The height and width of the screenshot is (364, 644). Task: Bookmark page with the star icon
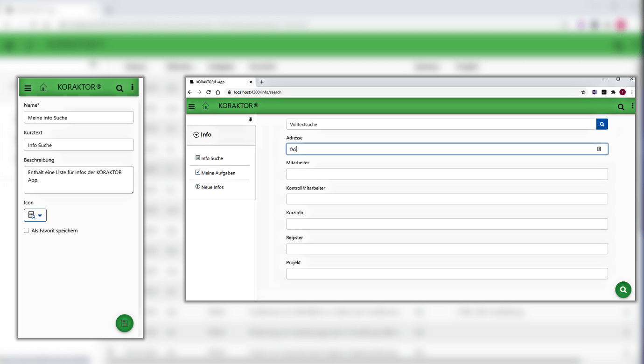(x=583, y=92)
